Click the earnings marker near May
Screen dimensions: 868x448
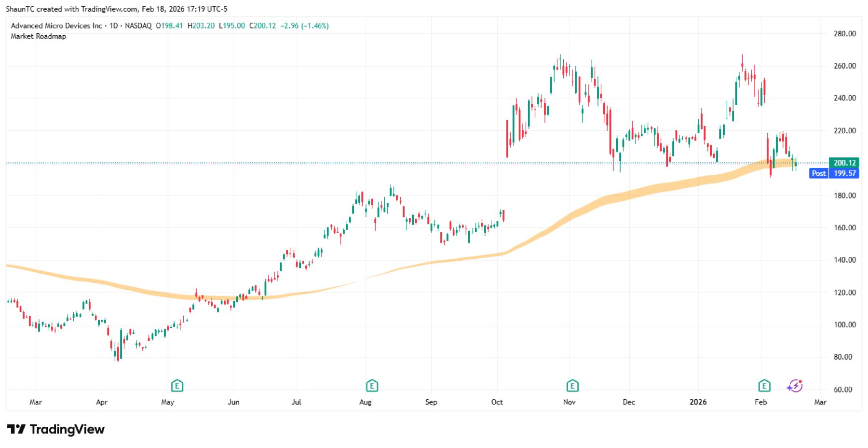[177, 386]
